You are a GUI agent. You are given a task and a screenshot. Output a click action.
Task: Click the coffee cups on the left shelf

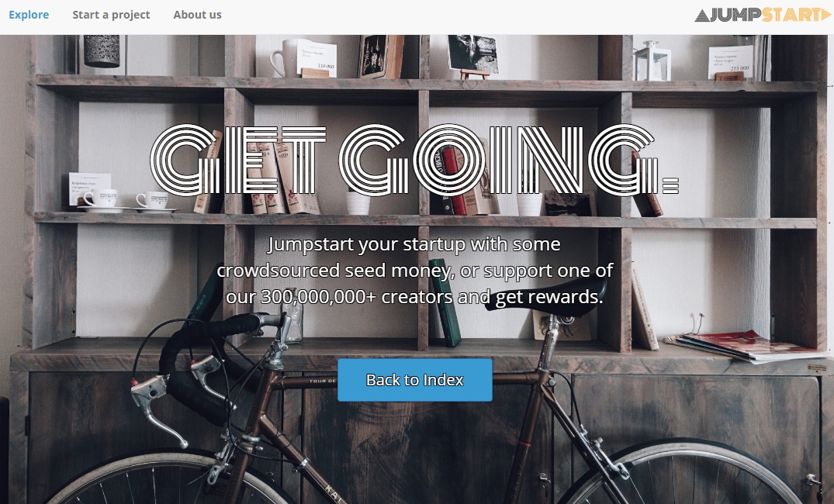(126, 200)
